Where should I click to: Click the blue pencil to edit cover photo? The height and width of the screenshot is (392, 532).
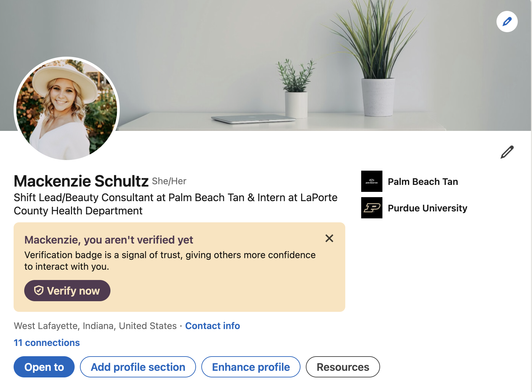tap(507, 22)
